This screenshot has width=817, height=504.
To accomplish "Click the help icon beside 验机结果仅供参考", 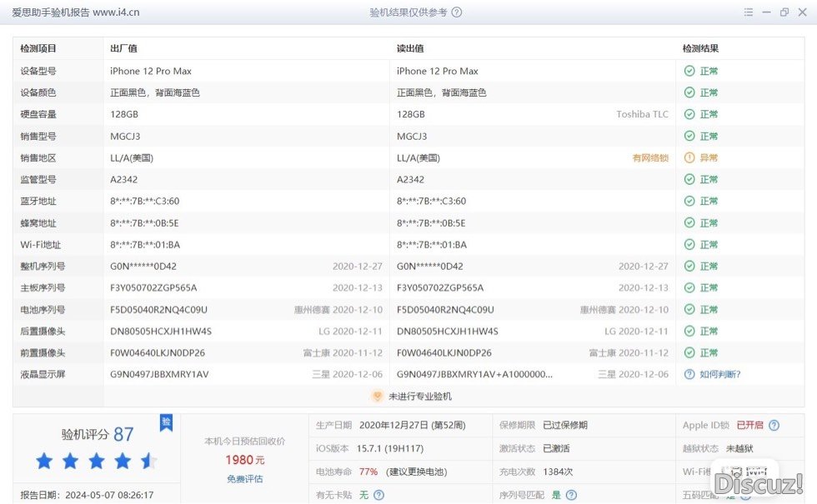I will pyautogui.click(x=457, y=12).
